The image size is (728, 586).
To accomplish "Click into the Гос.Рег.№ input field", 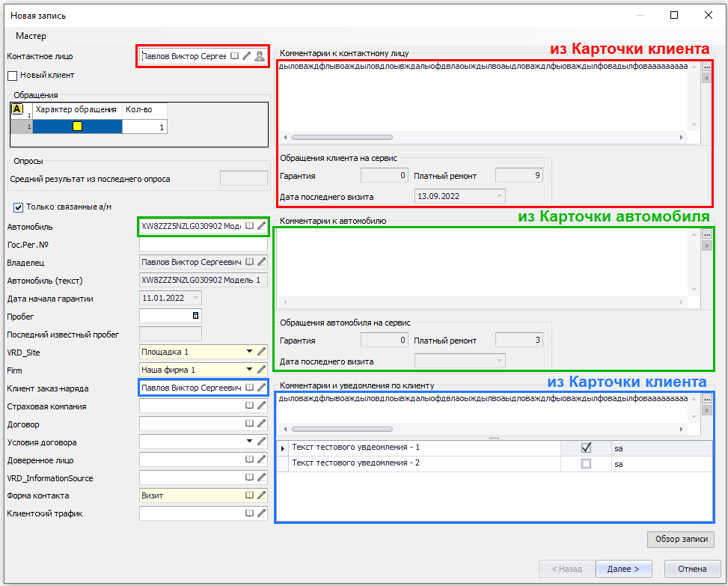I will point(203,244).
